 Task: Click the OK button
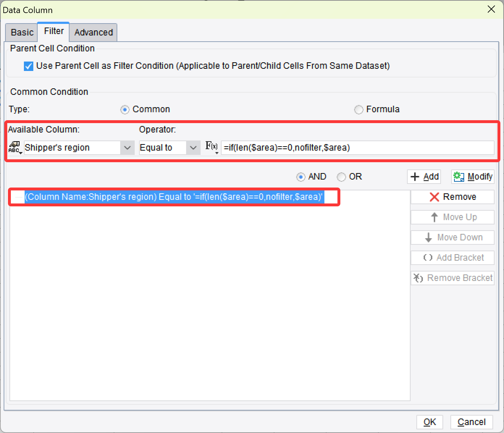(430, 422)
